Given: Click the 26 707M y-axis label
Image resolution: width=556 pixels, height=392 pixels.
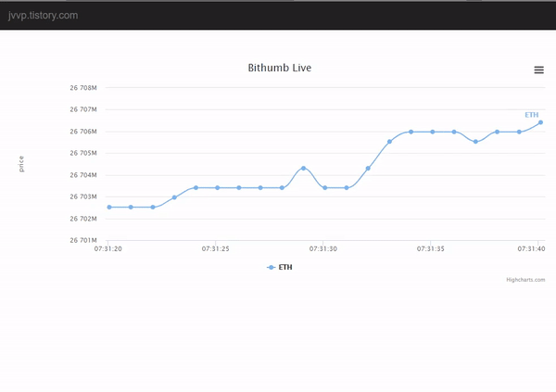Looking at the screenshot, I should point(83,109).
